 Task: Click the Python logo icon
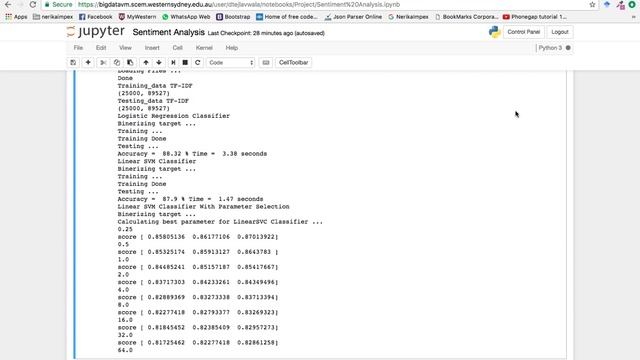click(495, 32)
